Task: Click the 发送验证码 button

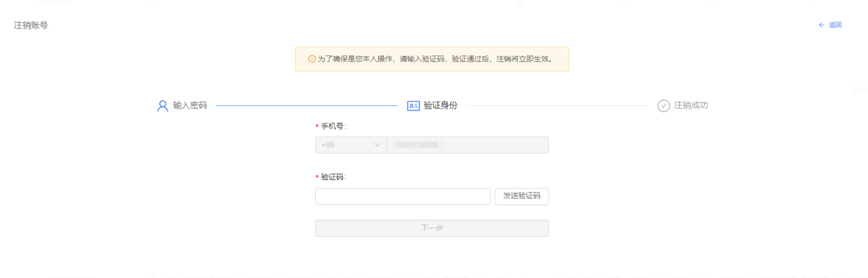Action: tap(522, 196)
